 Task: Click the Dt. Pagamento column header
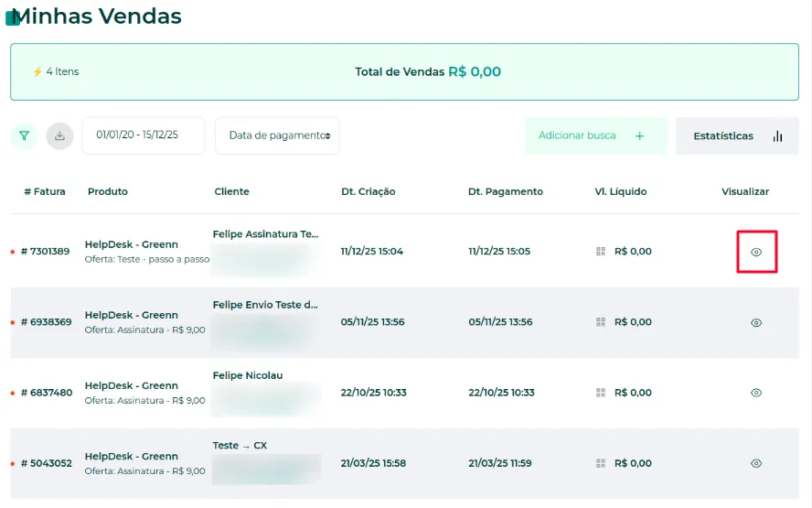[x=506, y=192]
